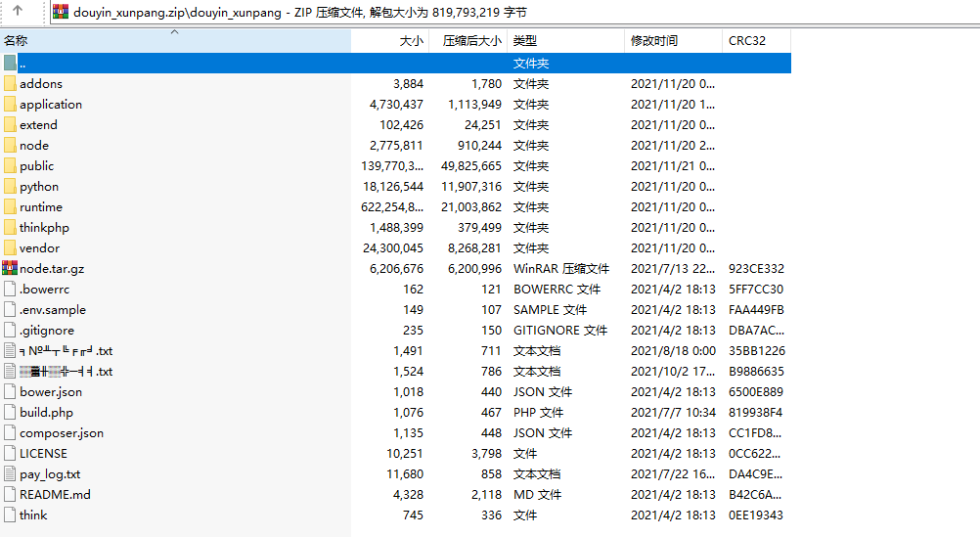Click the composer.json file icon
The width and height of the screenshot is (980, 537).
pyautogui.click(x=10, y=432)
